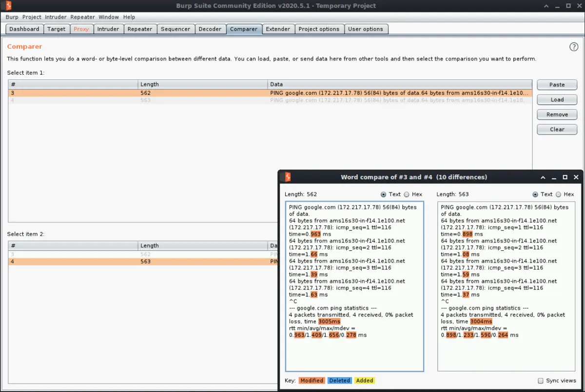Switch to the Decoder tab
Image resolution: width=585 pixels, height=392 pixels.
pos(210,29)
